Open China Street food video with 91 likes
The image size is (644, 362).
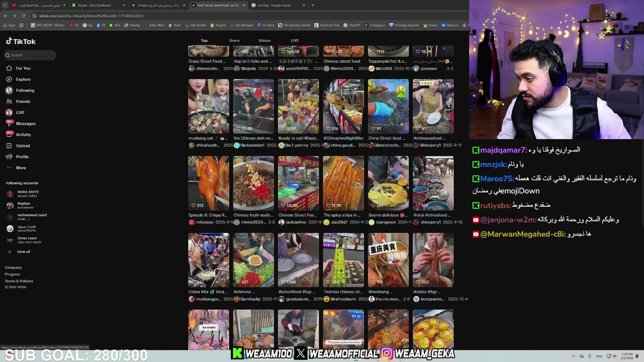click(388, 106)
